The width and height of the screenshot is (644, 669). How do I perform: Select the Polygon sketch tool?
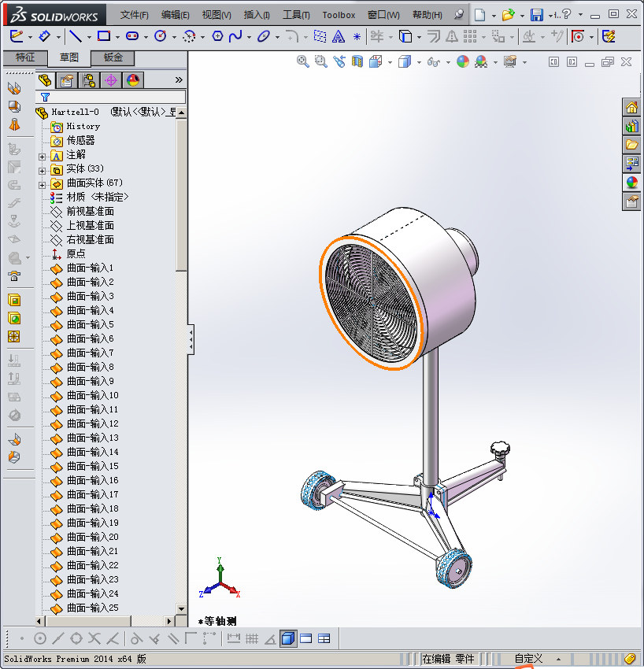tap(217, 36)
